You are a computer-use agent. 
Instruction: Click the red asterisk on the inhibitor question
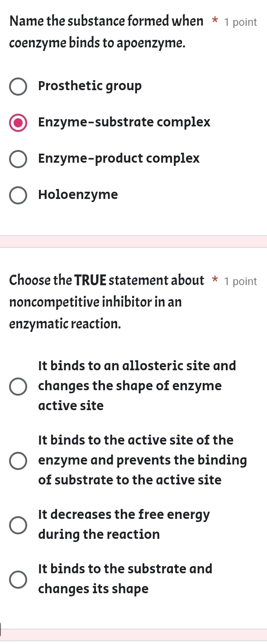tap(214, 281)
